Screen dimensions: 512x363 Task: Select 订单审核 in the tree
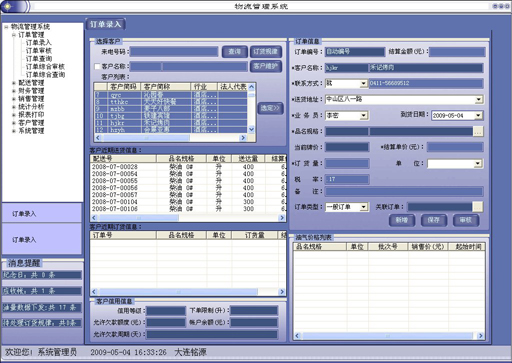(39, 51)
